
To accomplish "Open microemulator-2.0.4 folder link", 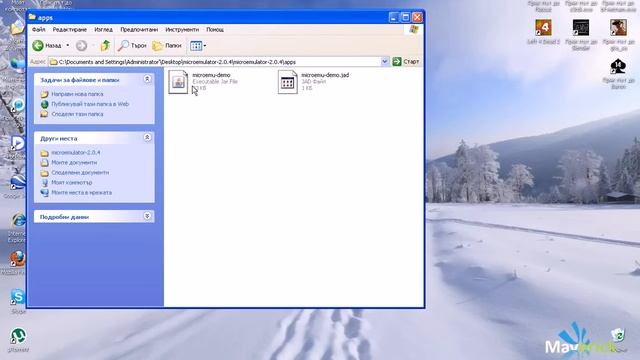I will click(76, 153).
